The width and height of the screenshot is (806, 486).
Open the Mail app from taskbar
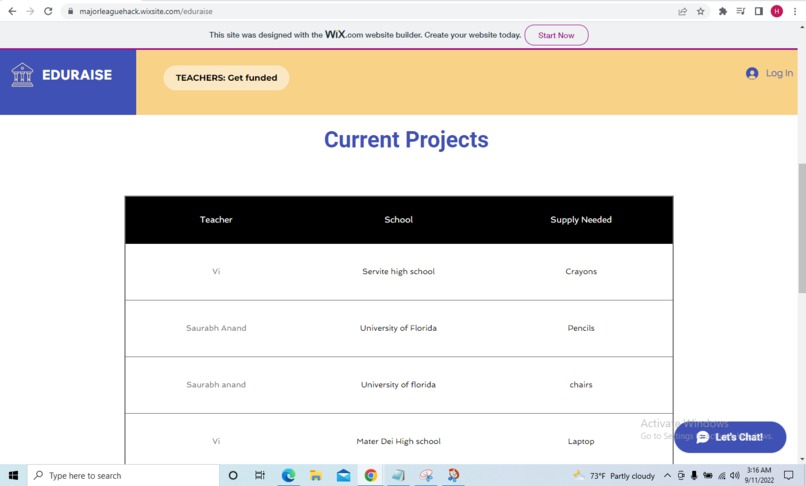343,476
